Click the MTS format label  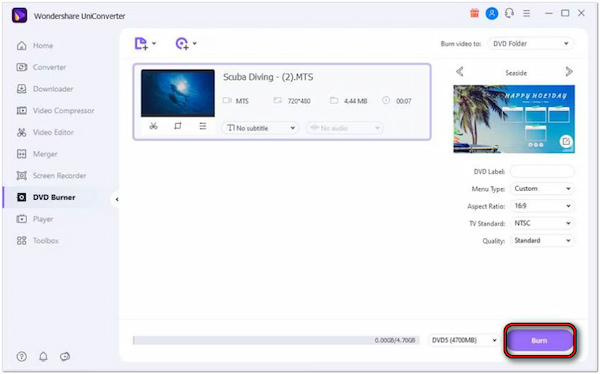click(x=242, y=101)
